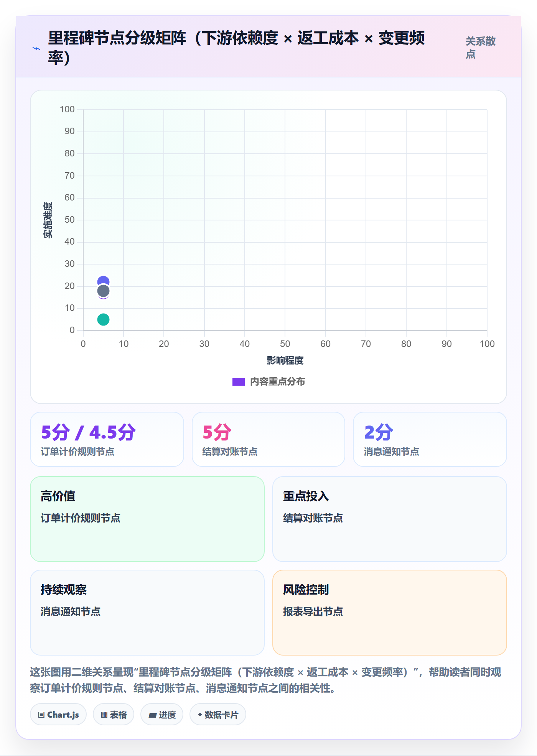
Task: Click the lightning bolt icon beside the title
Action: click(36, 48)
